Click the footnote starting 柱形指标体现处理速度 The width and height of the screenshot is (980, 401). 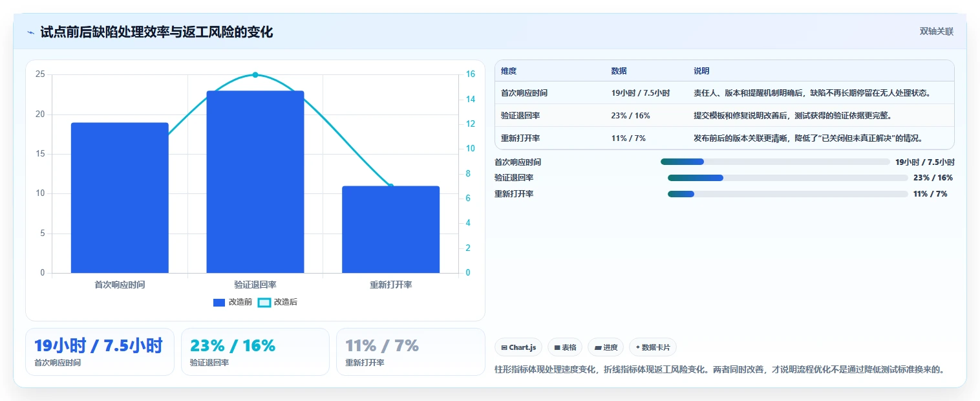tap(720, 370)
